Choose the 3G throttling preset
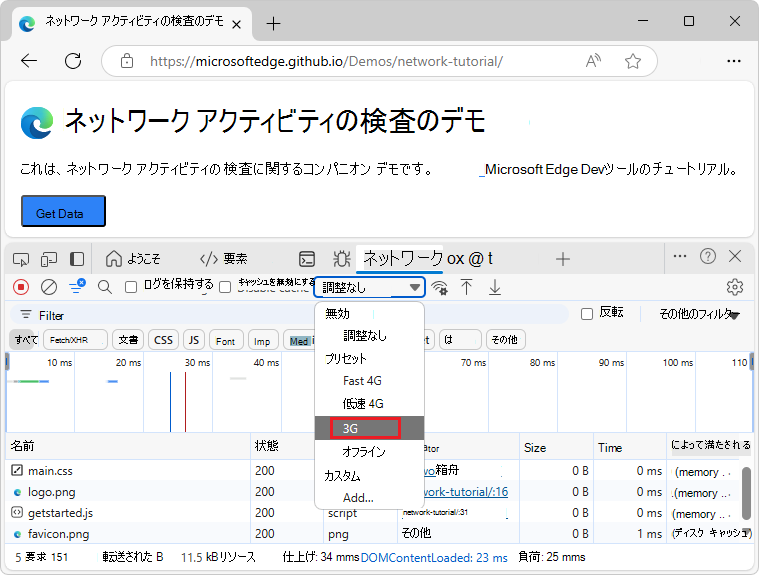This screenshot has height=575, width=759. click(x=369, y=428)
